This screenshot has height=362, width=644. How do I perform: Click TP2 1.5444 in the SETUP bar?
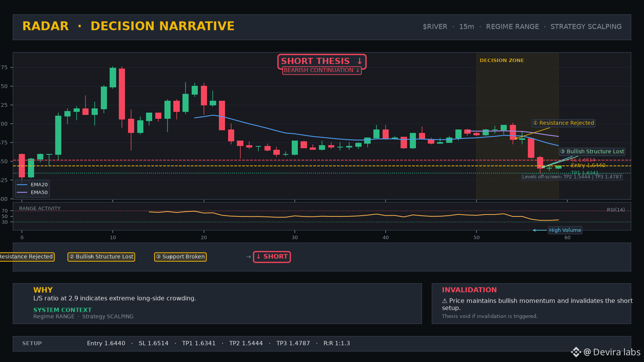[x=246, y=343]
